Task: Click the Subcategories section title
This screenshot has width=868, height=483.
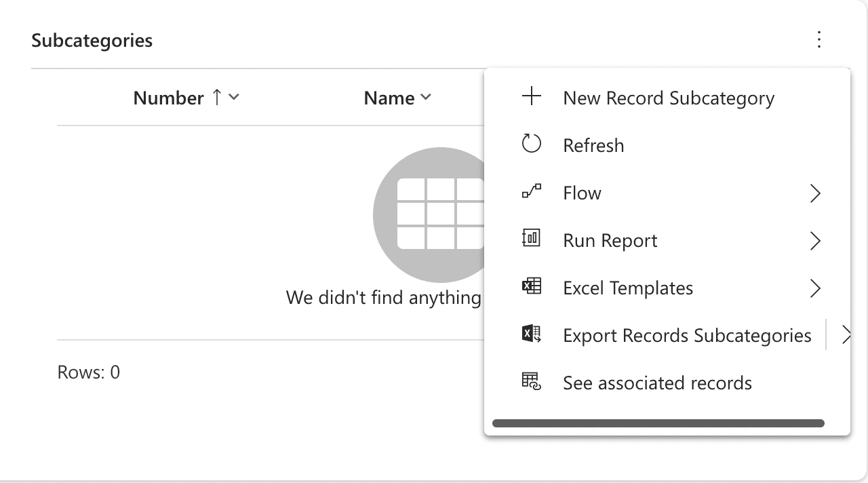Action: 92,41
